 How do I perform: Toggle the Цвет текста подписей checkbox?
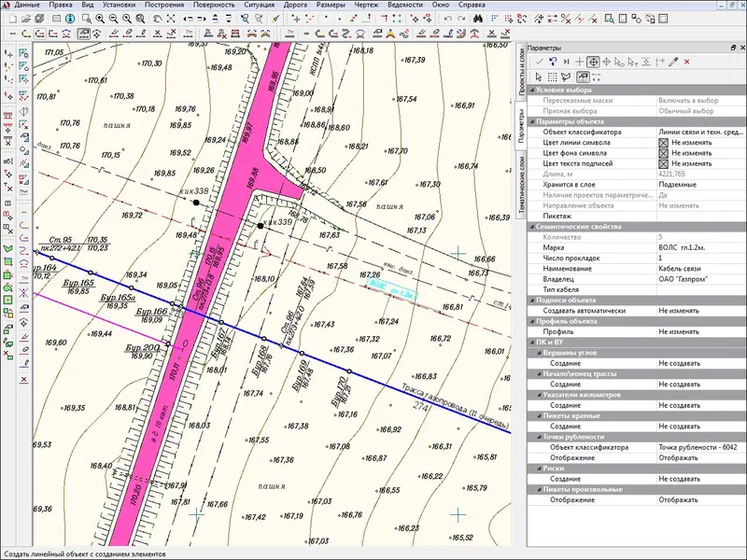pyautogui.click(x=664, y=163)
